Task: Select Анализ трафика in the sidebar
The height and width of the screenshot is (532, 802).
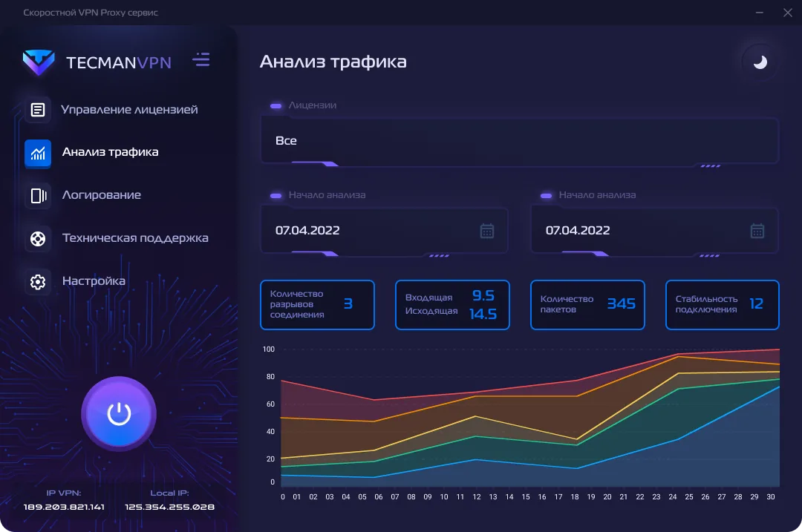Action: [111, 152]
